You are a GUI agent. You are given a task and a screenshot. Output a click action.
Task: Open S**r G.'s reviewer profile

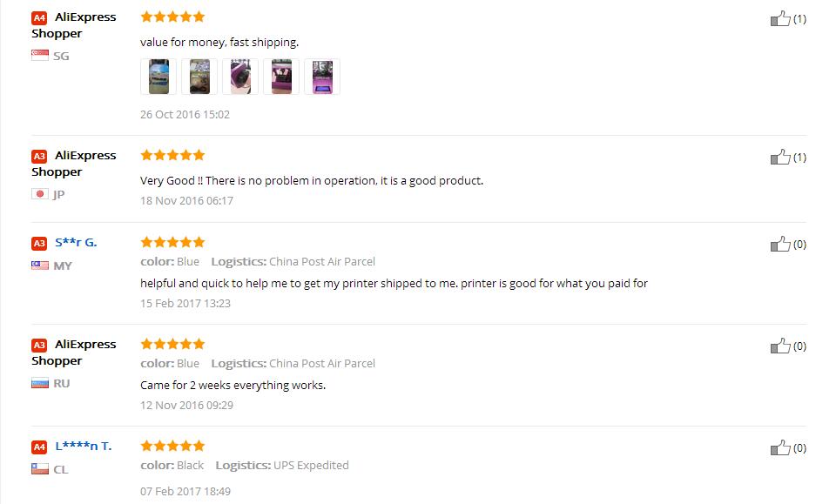pyautogui.click(x=76, y=242)
